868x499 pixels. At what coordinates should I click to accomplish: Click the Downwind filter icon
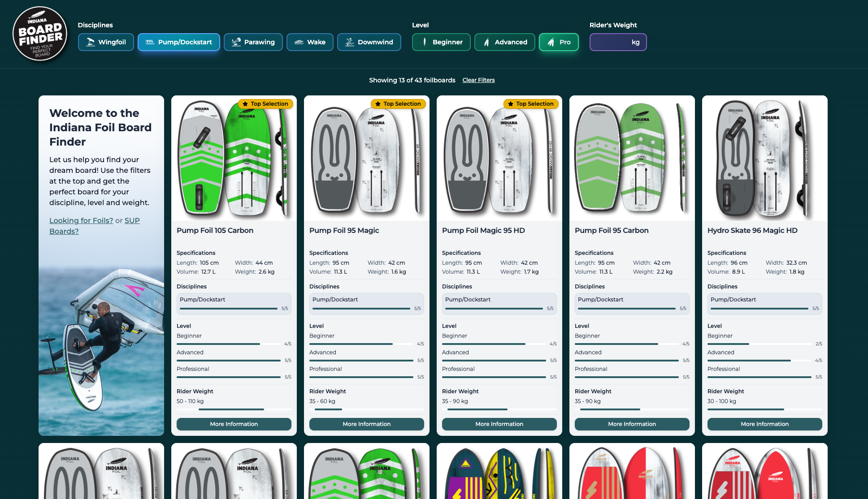click(349, 42)
